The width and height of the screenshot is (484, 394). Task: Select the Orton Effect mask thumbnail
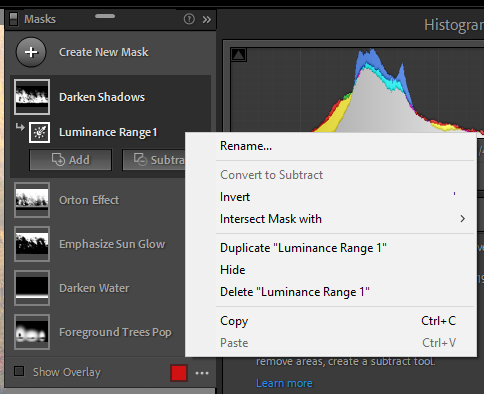coord(32,200)
